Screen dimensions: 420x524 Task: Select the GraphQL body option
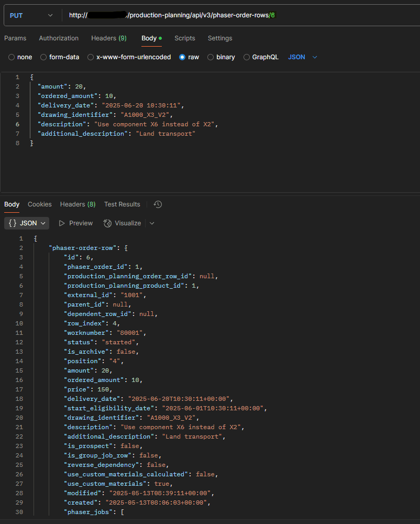point(261,57)
